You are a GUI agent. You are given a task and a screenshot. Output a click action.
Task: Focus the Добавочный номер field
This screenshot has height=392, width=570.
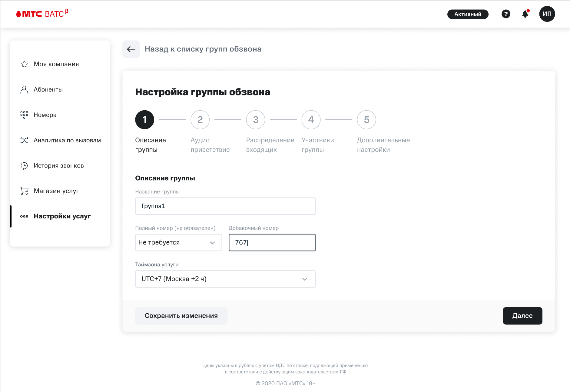[x=272, y=242]
